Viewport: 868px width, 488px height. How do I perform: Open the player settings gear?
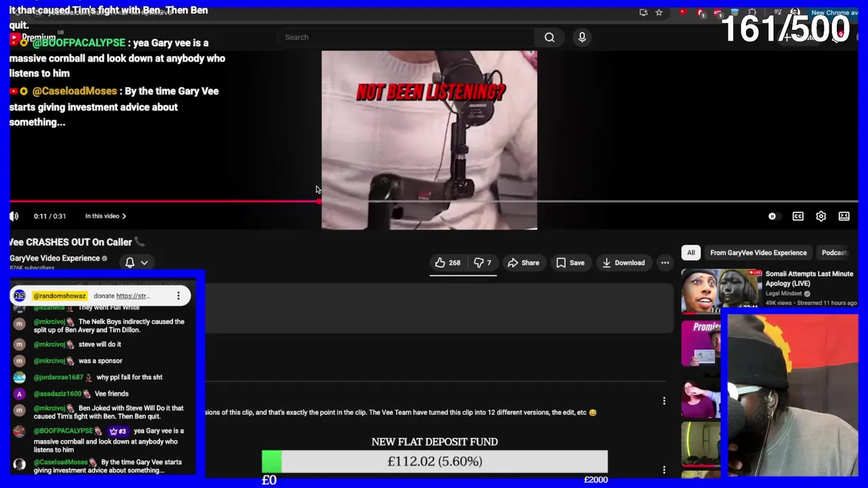(x=821, y=216)
